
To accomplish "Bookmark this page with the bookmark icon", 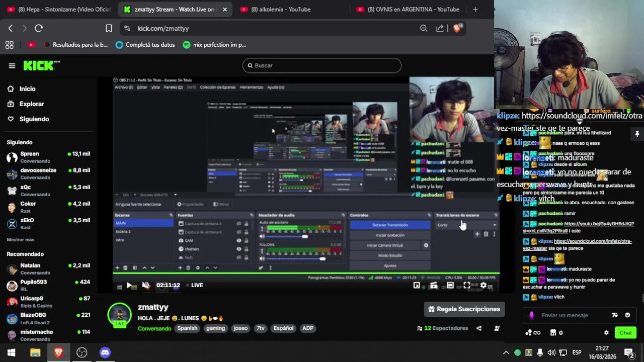I will tap(109, 28).
